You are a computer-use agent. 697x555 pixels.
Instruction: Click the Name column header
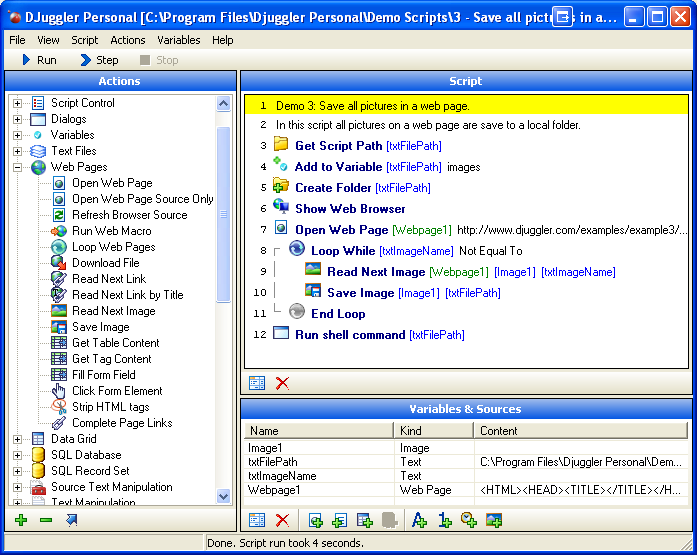[x=319, y=431]
